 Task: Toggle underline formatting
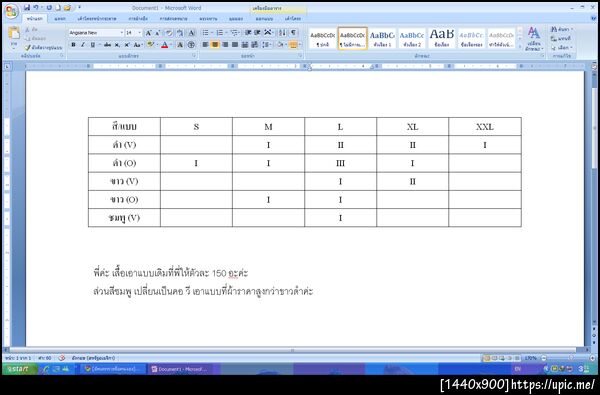[x=92, y=45]
